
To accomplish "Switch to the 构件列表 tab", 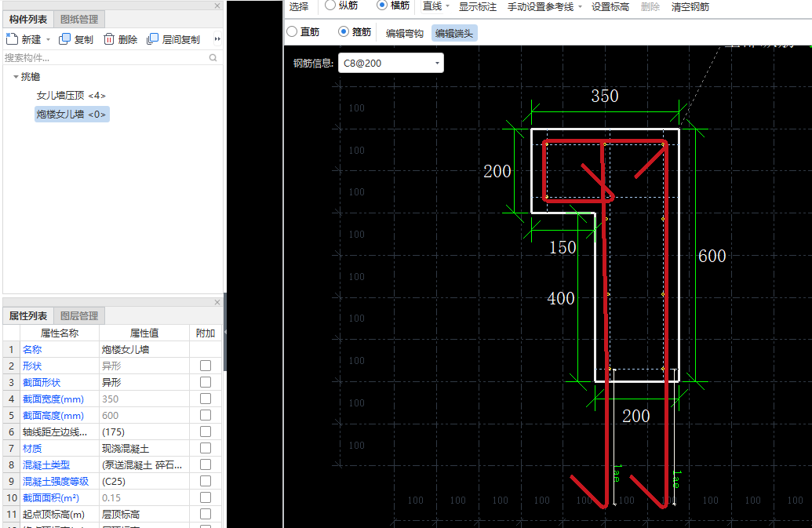I will point(28,19).
